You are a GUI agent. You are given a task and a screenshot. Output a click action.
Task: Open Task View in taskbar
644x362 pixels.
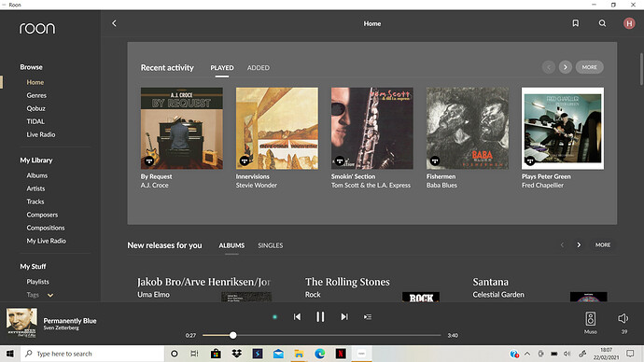pyautogui.click(x=194, y=354)
